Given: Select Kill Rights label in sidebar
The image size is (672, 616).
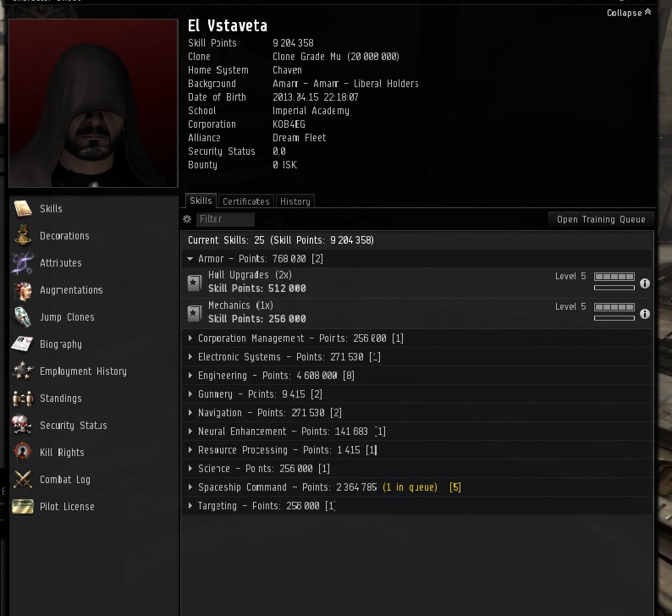Looking at the screenshot, I should (62, 453).
